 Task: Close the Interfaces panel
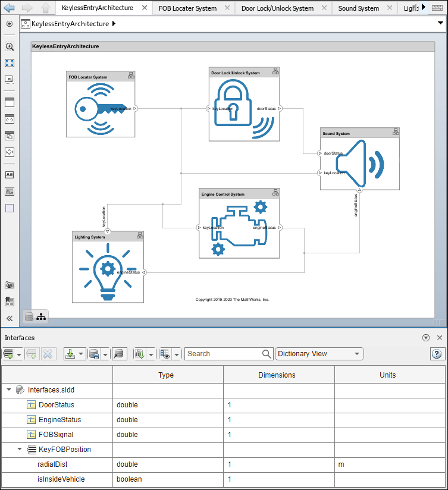point(440,338)
